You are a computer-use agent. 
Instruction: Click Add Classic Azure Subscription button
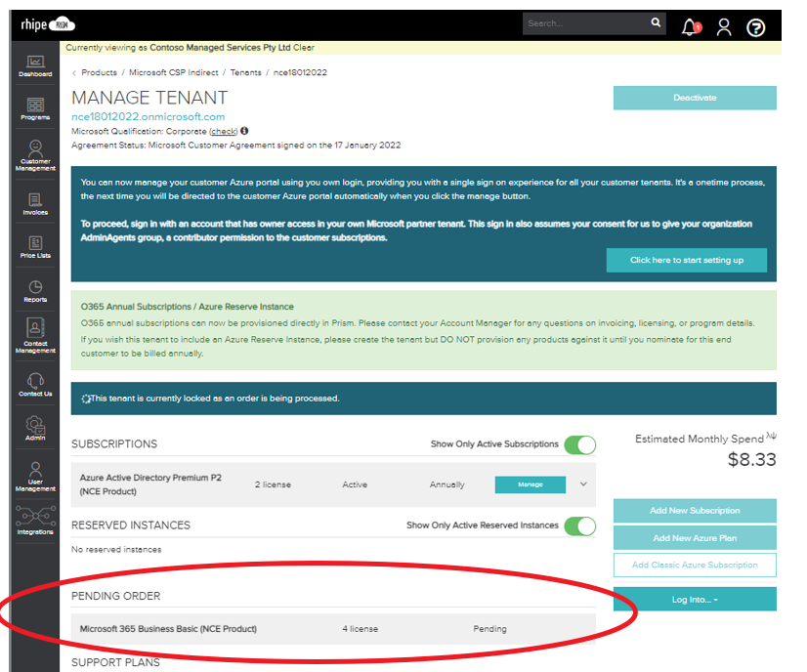tap(695, 565)
